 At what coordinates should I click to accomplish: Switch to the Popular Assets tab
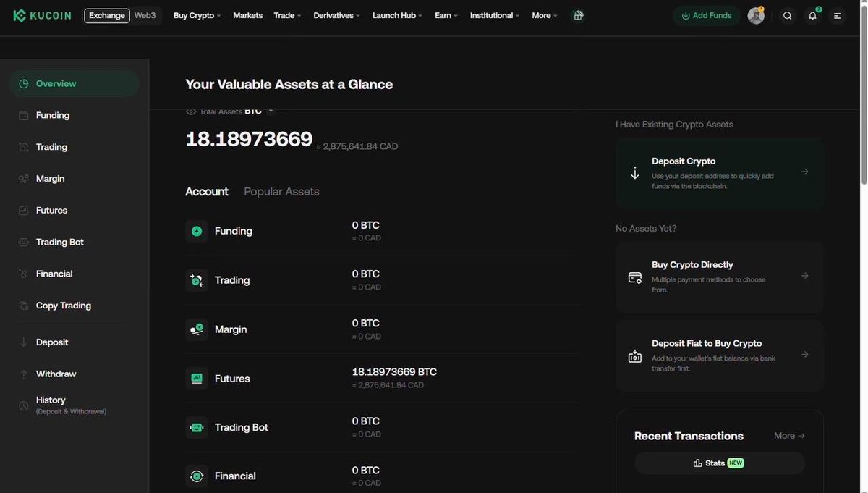(x=281, y=190)
